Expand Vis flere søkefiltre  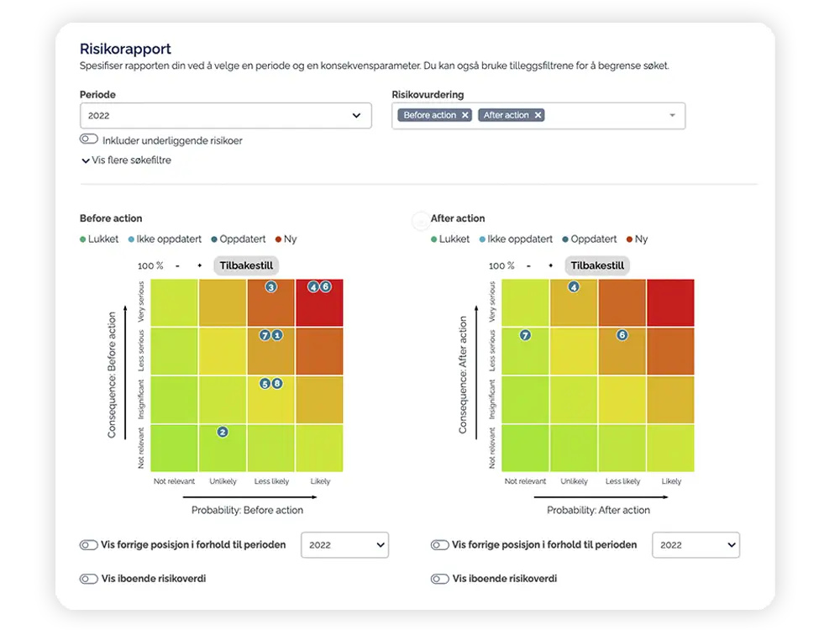[x=127, y=160]
